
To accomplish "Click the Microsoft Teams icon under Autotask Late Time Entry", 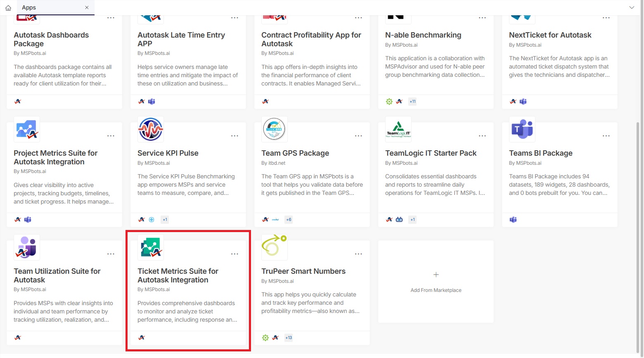I will pyautogui.click(x=151, y=101).
